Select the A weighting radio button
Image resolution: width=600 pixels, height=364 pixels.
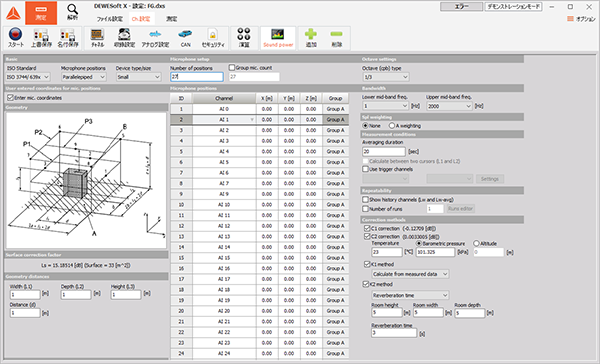coord(391,126)
